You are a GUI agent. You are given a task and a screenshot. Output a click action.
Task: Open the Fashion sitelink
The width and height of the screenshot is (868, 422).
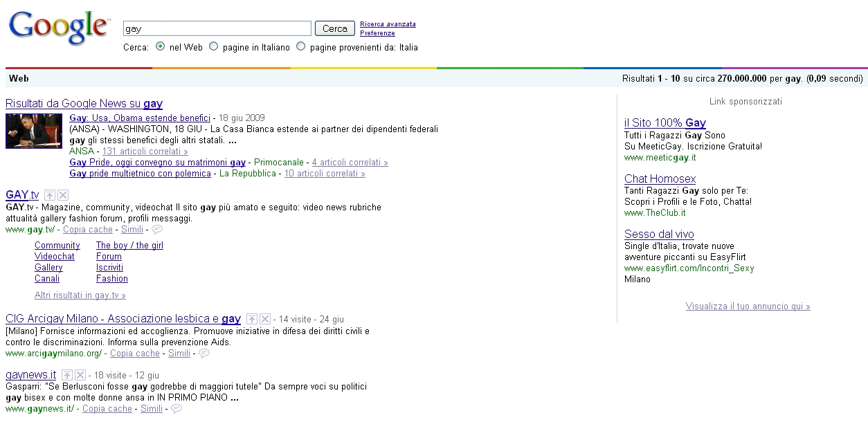pyautogui.click(x=112, y=279)
